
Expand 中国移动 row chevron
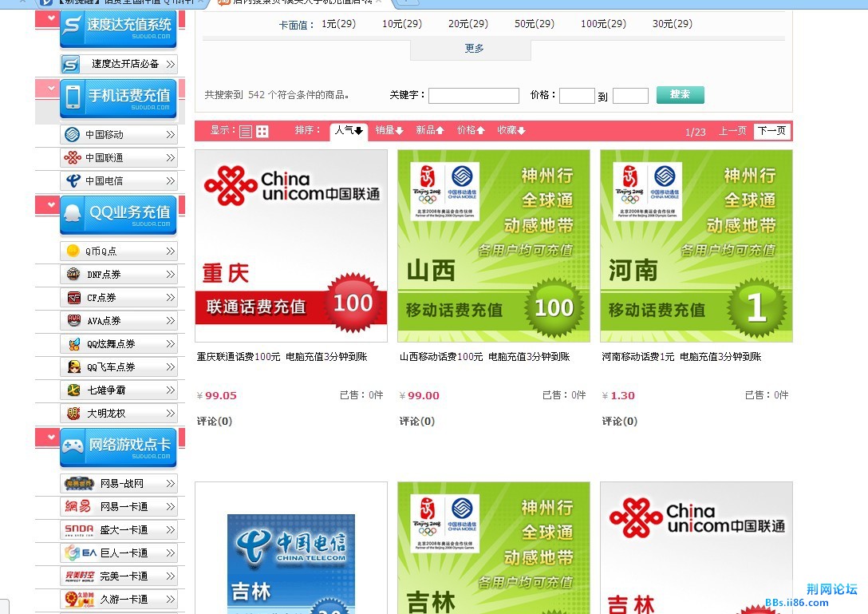tap(171, 135)
